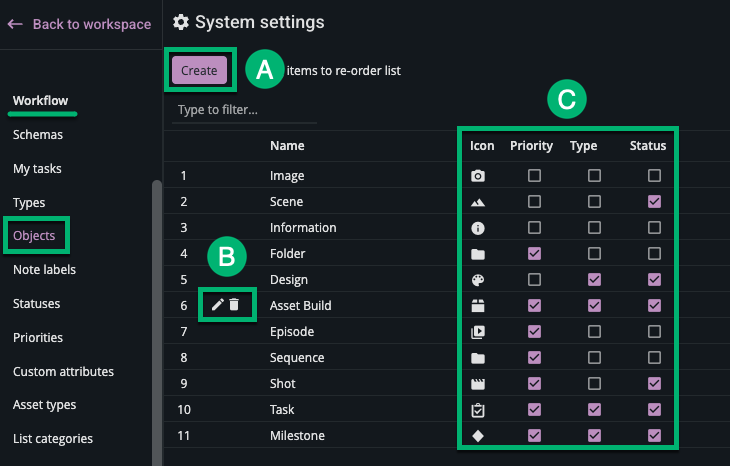Uncheck Type for Task
This screenshot has width=730, height=466.
(x=594, y=410)
